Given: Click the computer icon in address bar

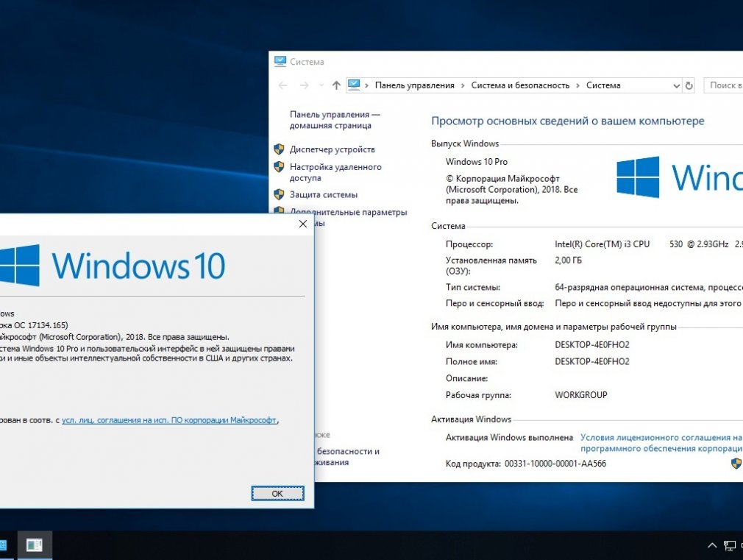Looking at the screenshot, I should click(354, 85).
